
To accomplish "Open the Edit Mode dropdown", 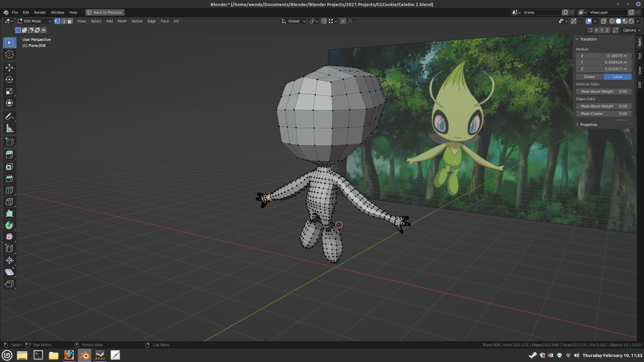I will tap(34, 21).
